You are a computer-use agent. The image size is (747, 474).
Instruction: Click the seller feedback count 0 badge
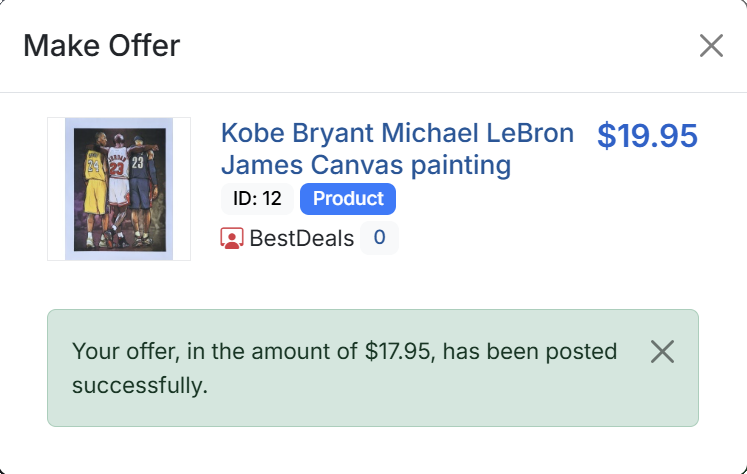click(379, 238)
